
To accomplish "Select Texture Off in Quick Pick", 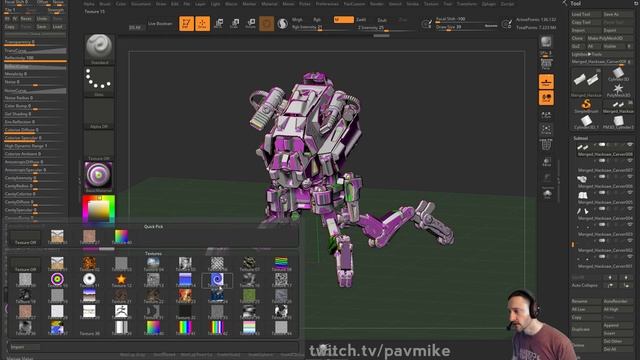I will [25, 238].
